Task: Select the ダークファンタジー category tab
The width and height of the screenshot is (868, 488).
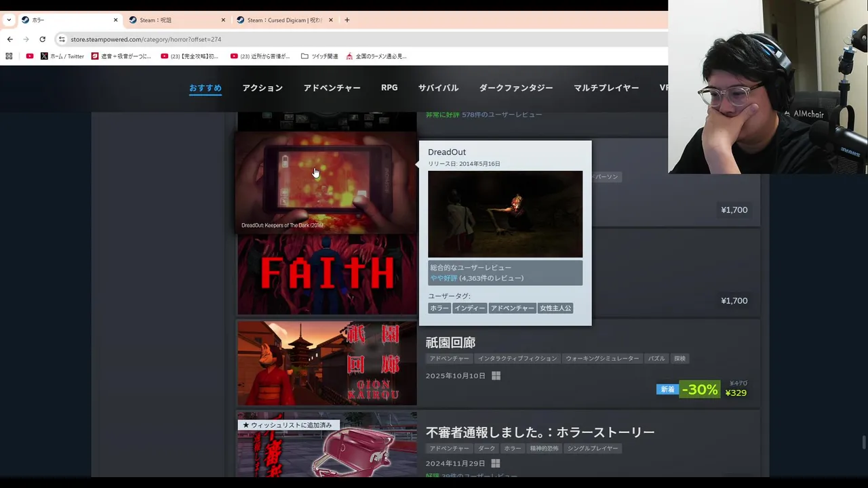Action: click(516, 88)
